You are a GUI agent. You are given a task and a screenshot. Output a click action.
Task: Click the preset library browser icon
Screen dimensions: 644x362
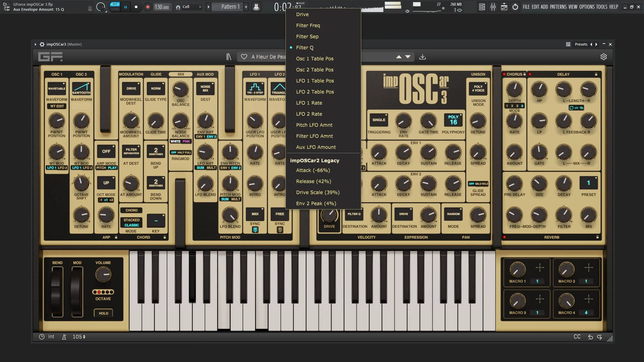click(x=229, y=57)
